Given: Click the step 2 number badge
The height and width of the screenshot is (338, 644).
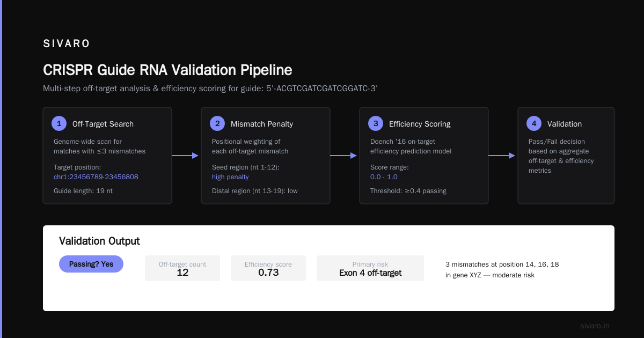Looking at the screenshot, I should 217,123.
